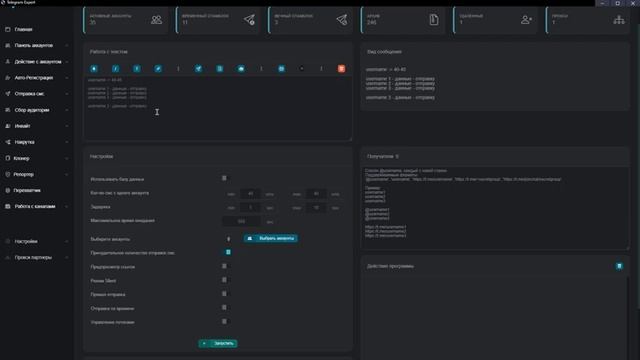640x360 pixels.
Task: Expand 'Прокси партнеры' sidebar chevron
Action: click(x=67, y=258)
